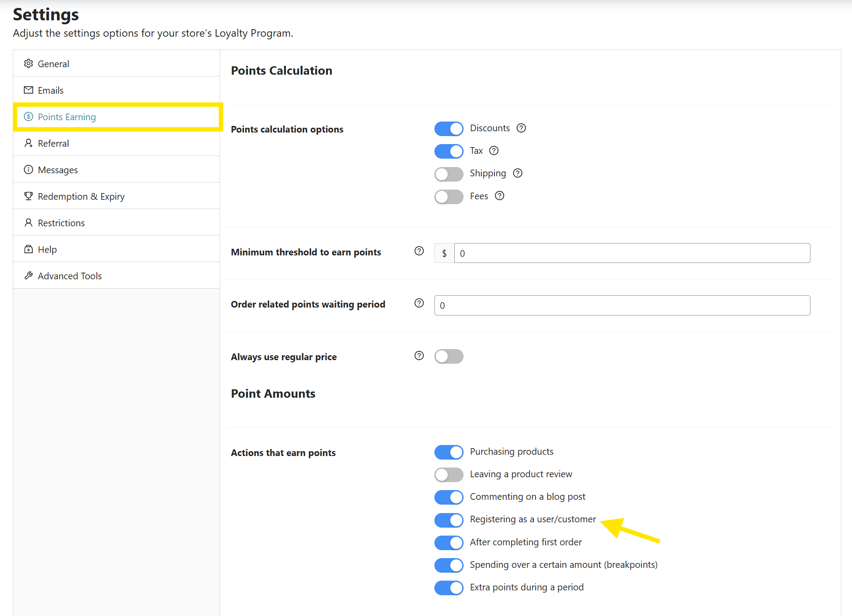Click the help icon next to Shipping
Viewport: 852px width, 616px height.
[x=518, y=173]
